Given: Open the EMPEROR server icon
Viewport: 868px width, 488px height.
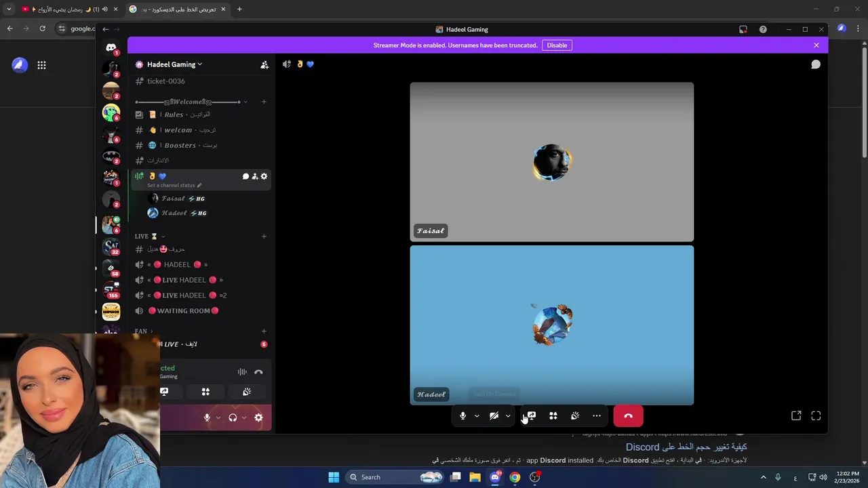Looking at the screenshot, I should click(111, 312).
